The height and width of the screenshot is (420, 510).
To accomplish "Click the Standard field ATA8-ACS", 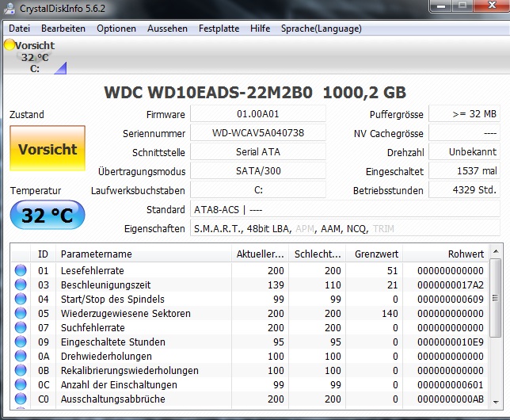I will [345, 209].
